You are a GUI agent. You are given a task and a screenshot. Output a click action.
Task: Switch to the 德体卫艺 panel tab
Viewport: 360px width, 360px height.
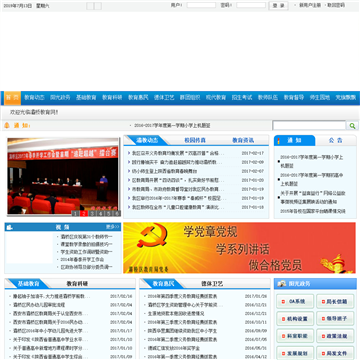212,284
